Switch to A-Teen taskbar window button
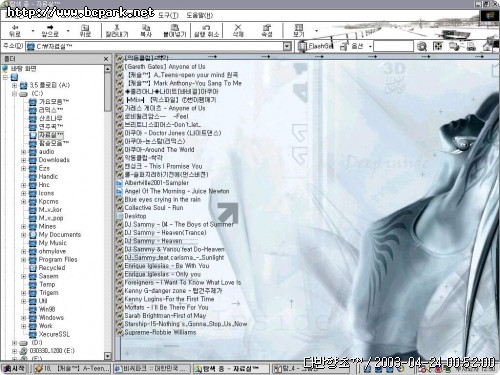This screenshot has width=500, height=375. pos(72,368)
